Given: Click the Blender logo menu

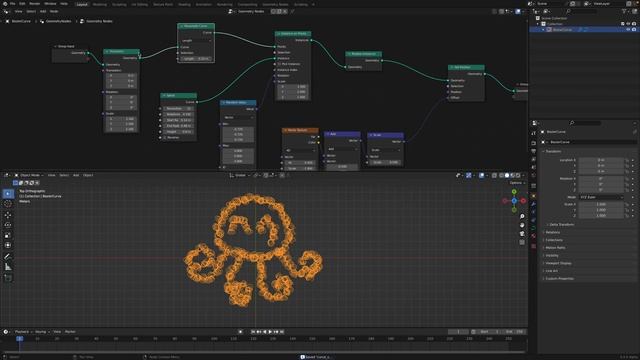Looking at the screenshot, I should [5, 4].
